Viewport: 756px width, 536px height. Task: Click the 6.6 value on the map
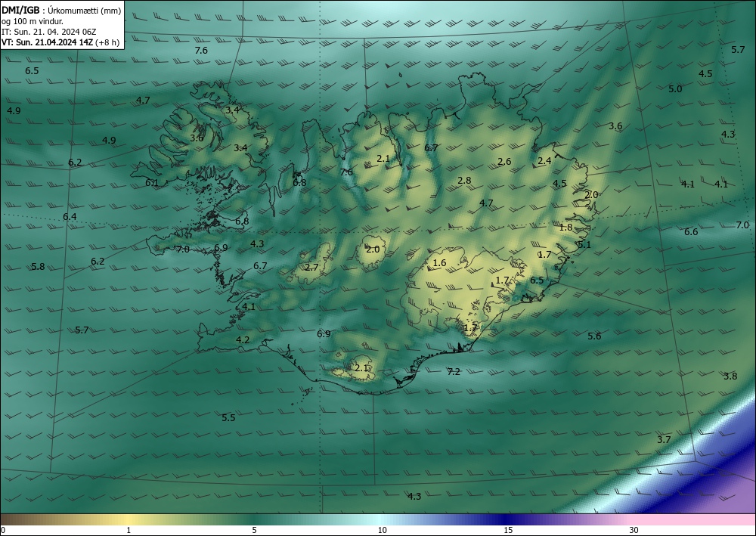pyautogui.click(x=691, y=232)
